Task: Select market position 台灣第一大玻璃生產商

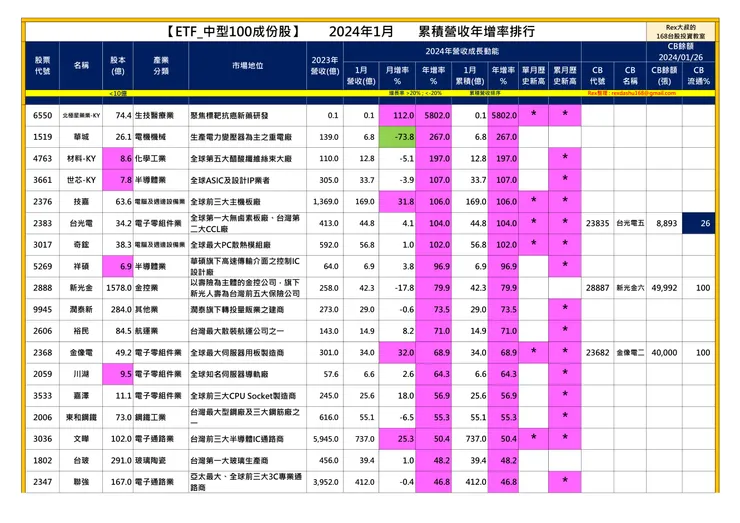Action: 229,460
